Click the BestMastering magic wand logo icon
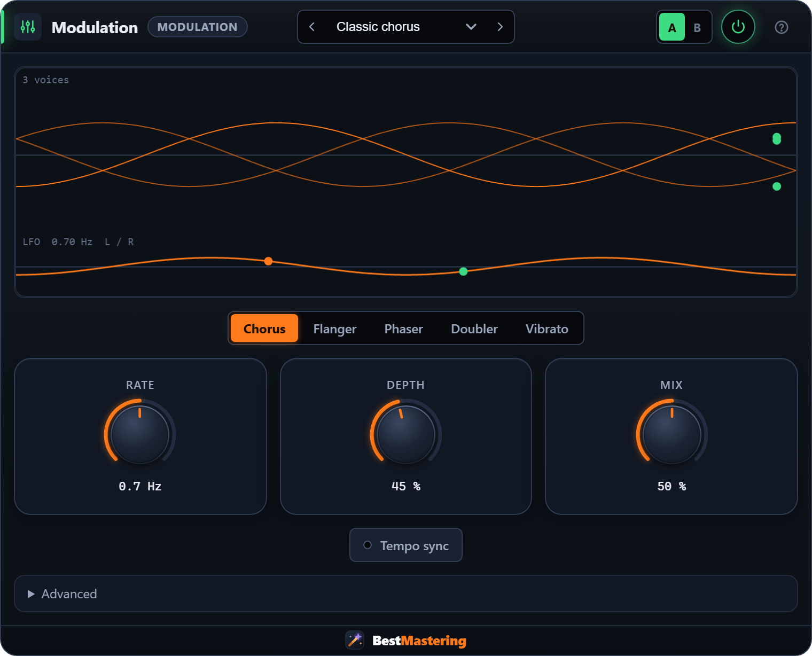 pyautogui.click(x=355, y=640)
